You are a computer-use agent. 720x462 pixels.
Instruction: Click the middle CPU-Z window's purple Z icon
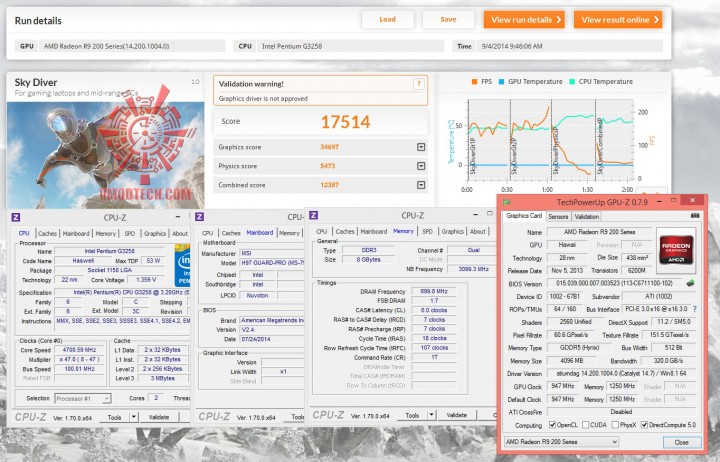pyautogui.click(x=199, y=217)
